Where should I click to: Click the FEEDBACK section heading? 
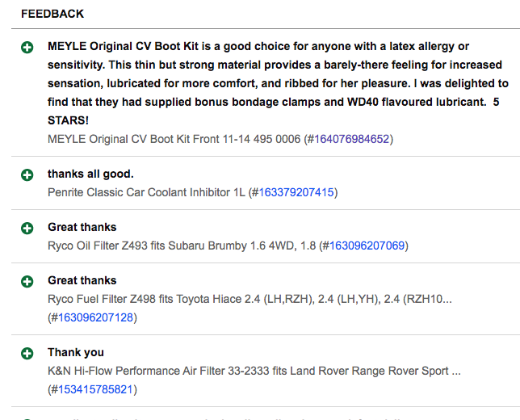click(x=52, y=14)
